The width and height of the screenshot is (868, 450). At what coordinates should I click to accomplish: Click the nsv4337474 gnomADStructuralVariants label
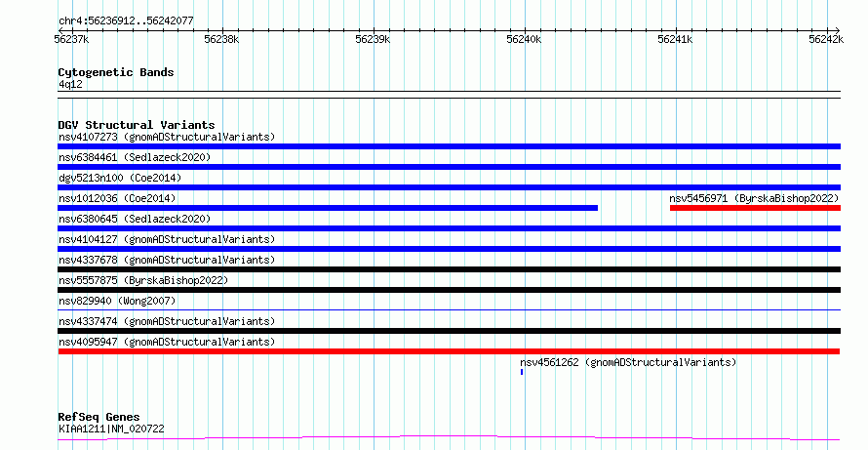click(167, 321)
